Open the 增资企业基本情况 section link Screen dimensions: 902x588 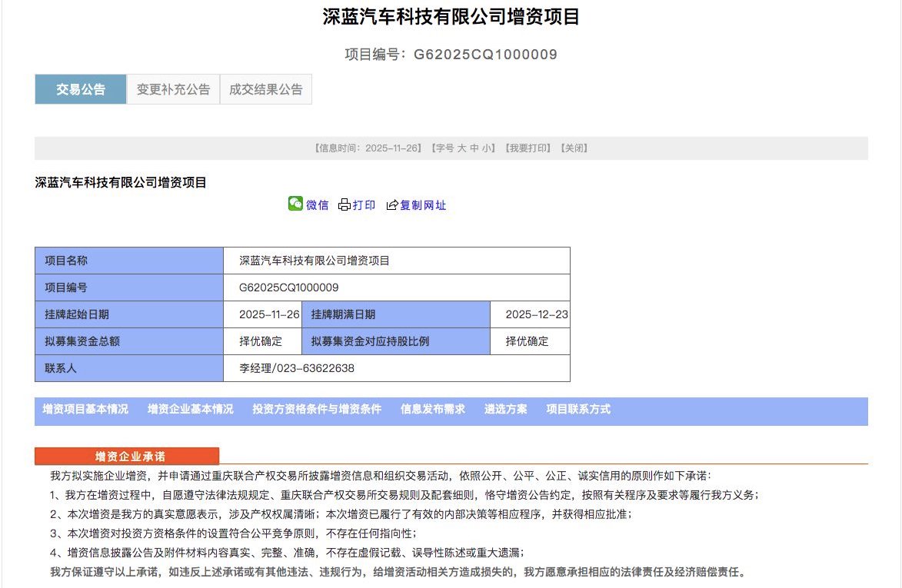(x=191, y=409)
